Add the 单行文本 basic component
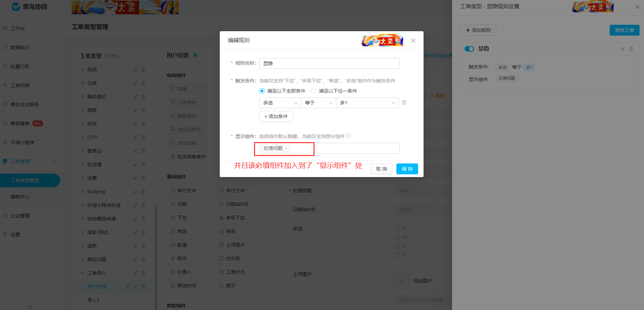Viewport: 644px width, 310px height. (189, 191)
